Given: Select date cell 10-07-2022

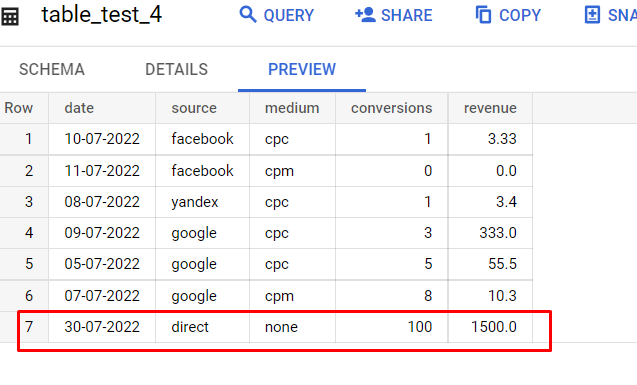Looking at the screenshot, I should [x=102, y=139].
